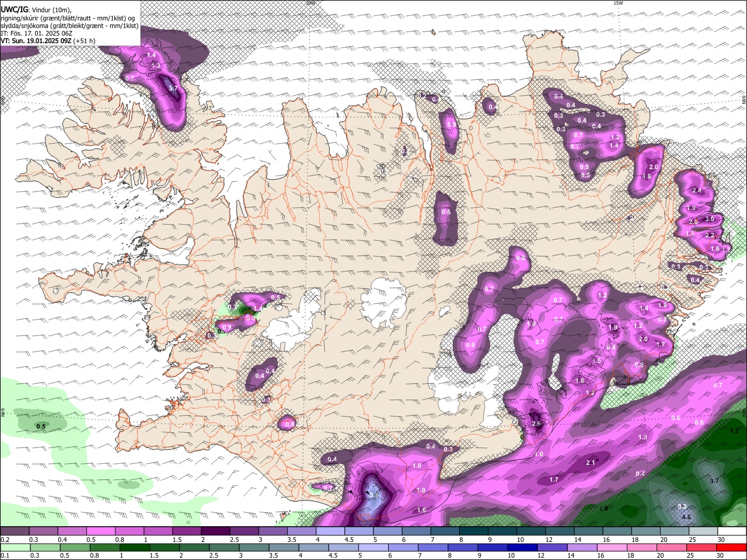
Task: Click the light periwinkle 4 snow swatch
Action: pyautogui.click(x=330, y=531)
